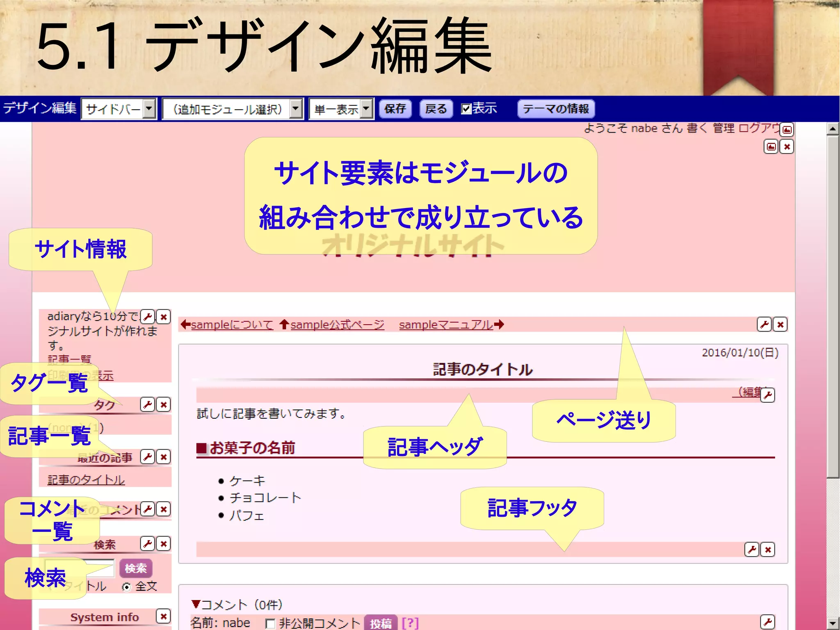Check the 非公開コメント checkbox
This screenshot has height=630, width=840.
(x=270, y=623)
